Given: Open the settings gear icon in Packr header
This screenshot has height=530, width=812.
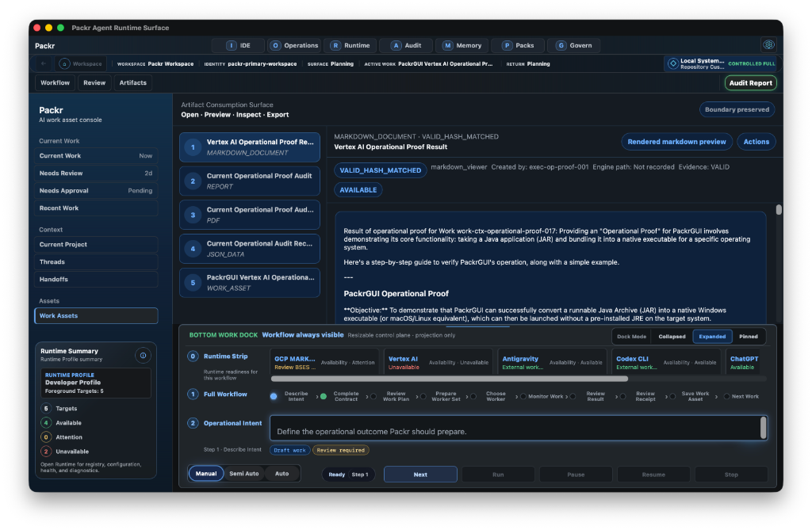Looking at the screenshot, I should 768,45.
